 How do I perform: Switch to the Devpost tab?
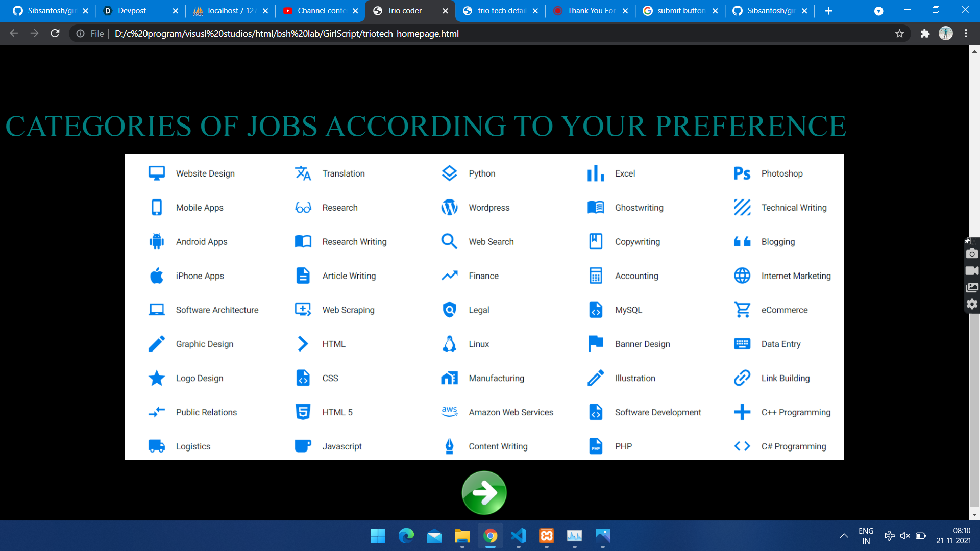pyautogui.click(x=132, y=11)
